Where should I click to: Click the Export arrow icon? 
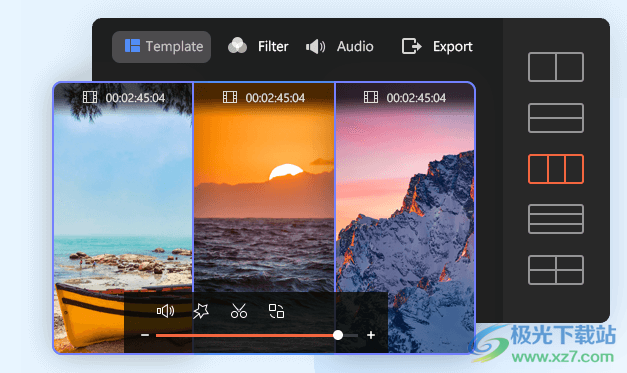pyautogui.click(x=411, y=46)
